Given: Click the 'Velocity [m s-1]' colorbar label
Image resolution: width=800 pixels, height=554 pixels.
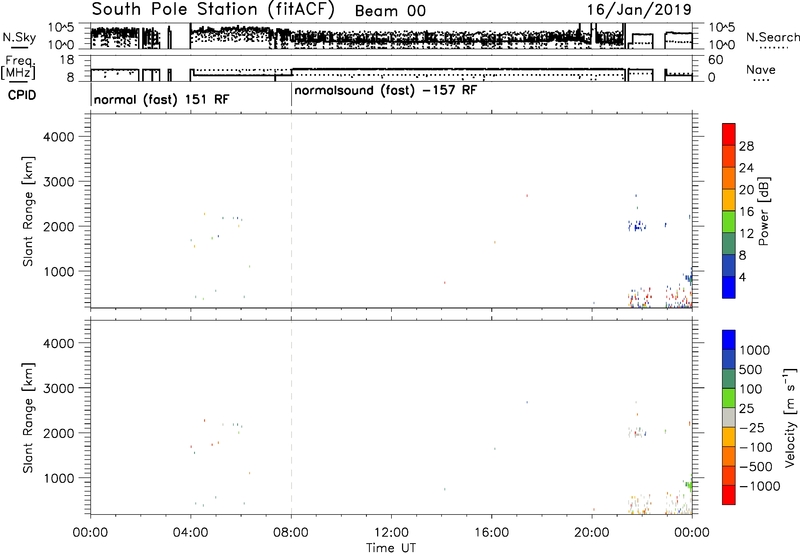Looking at the screenshot, I should point(790,418).
